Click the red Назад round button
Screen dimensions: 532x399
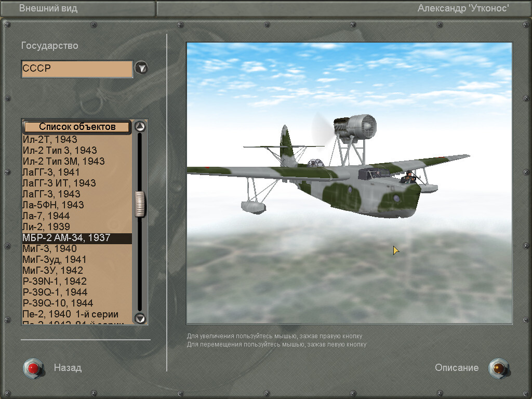point(33,368)
